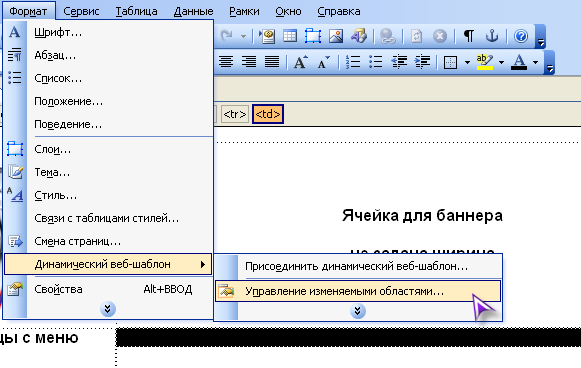Open the Рамки menu
Screen dimensions: 581x368
point(244,11)
